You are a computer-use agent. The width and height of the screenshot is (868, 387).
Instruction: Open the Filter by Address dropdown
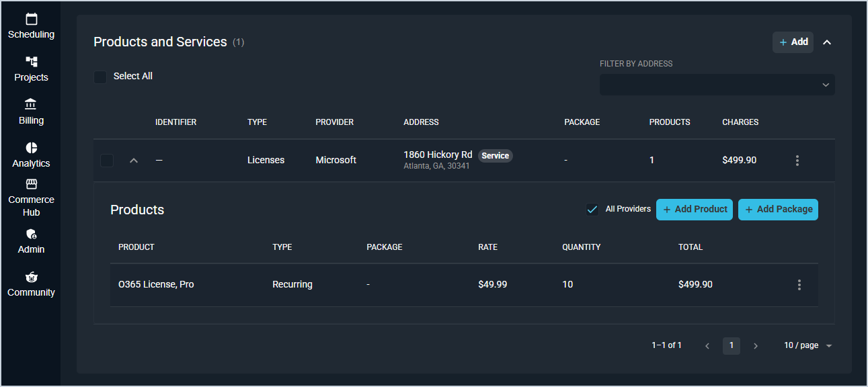click(x=717, y=85)
